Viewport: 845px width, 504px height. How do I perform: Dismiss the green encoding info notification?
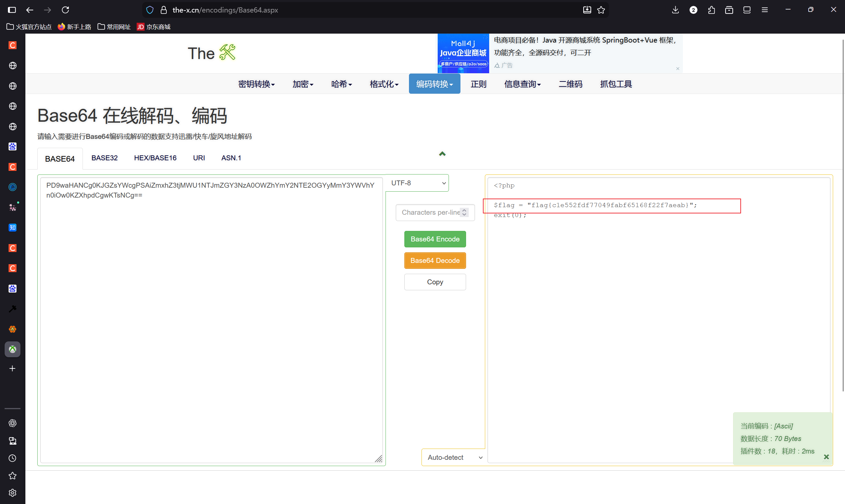tap(826, 457)
